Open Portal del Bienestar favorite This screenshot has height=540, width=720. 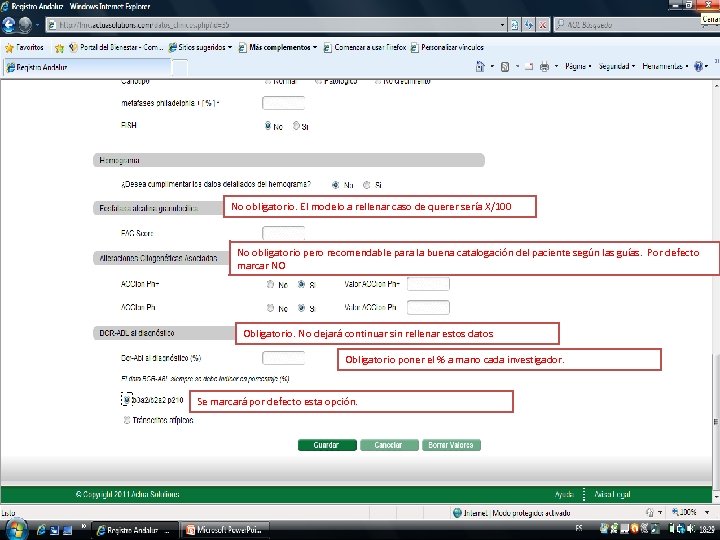pos(115,47)
